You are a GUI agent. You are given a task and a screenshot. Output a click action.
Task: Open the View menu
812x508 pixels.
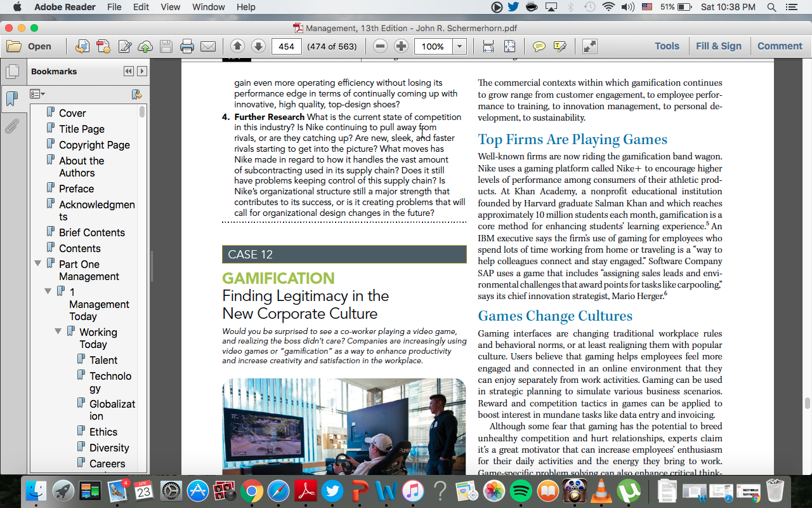(x=170, y=7)
